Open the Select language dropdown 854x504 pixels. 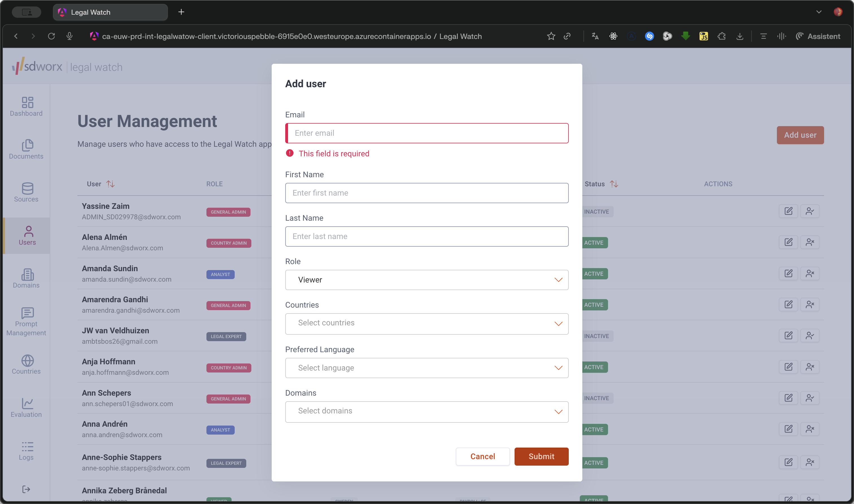point(427,368)
